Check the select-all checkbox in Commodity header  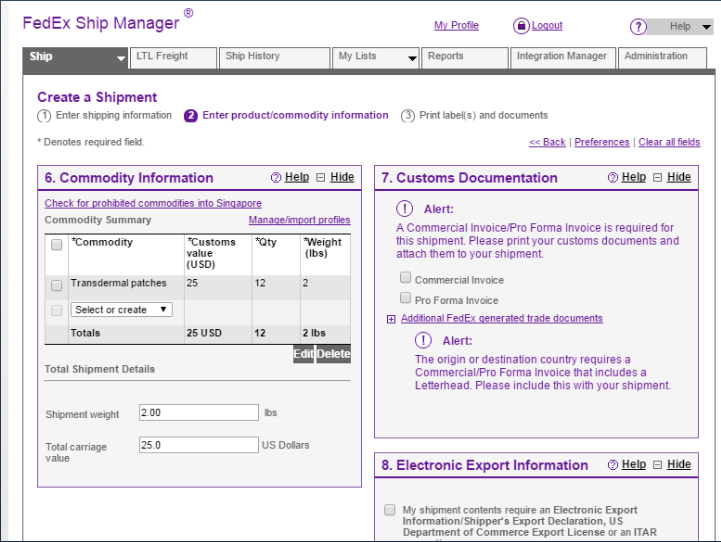click(57, 245)
